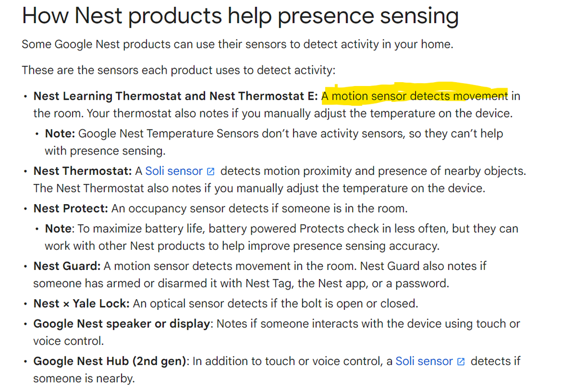Click the bold "Nest × Yale Lock:" label

coord(81,304)
